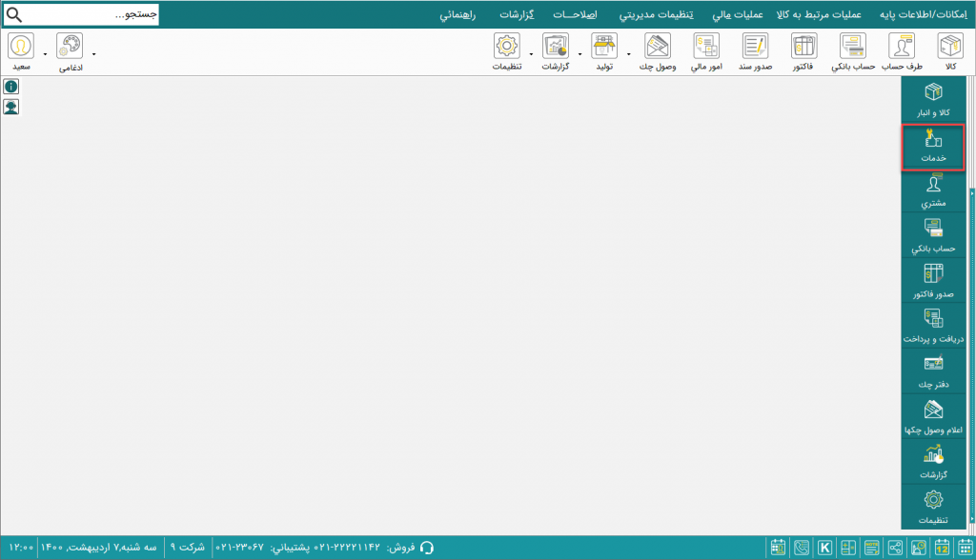Open the تنظیمات مدیریتي menu

pyautogui.click(x=656, y=14)
